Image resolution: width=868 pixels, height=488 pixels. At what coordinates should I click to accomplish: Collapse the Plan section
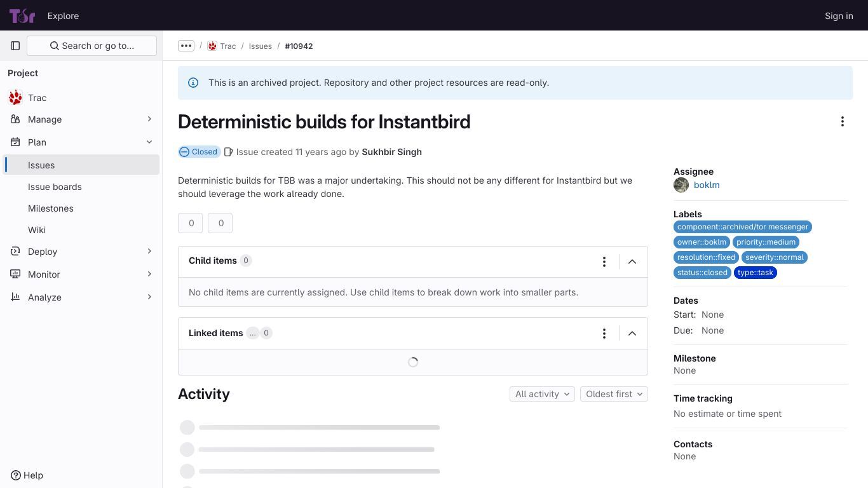(x=149, y=142)
